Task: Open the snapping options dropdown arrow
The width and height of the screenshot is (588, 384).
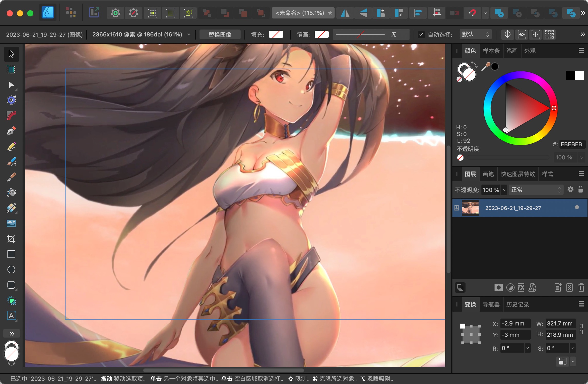Action: pos(485,13)
